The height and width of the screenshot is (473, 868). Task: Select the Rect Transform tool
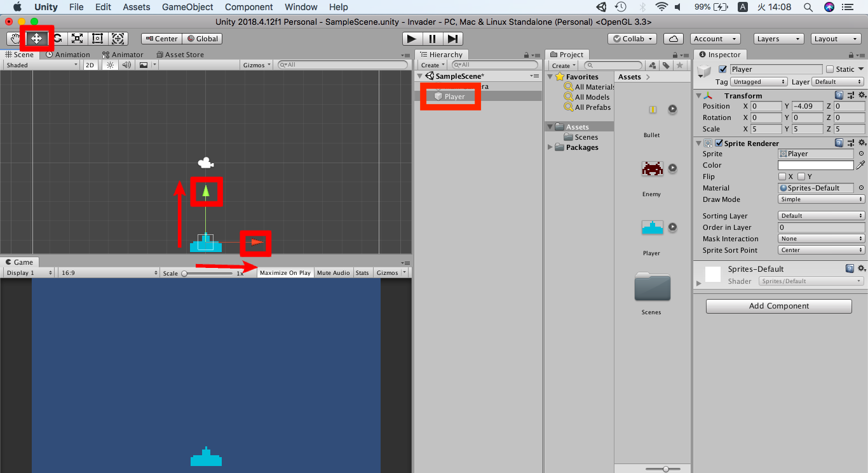[97, 39]
